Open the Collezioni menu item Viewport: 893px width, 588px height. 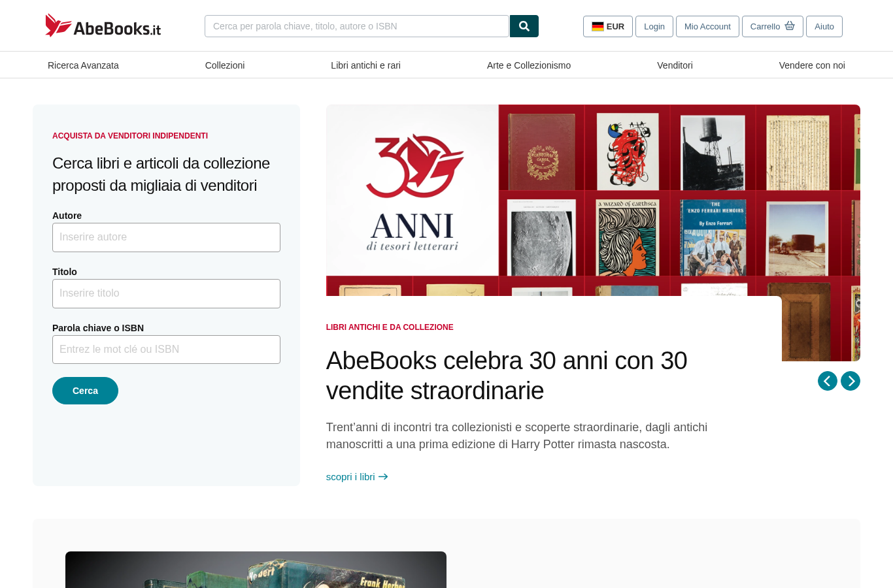click(225, 65)
